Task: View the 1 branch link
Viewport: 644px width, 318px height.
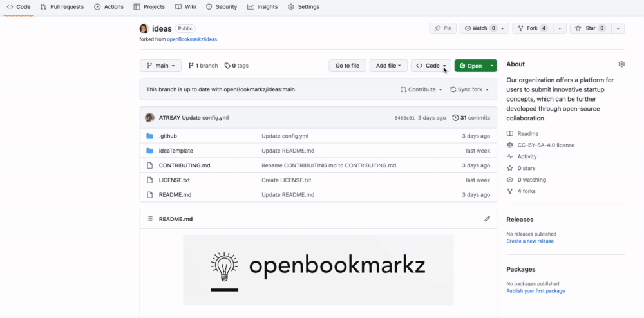Action: click(x=203, y=66)
